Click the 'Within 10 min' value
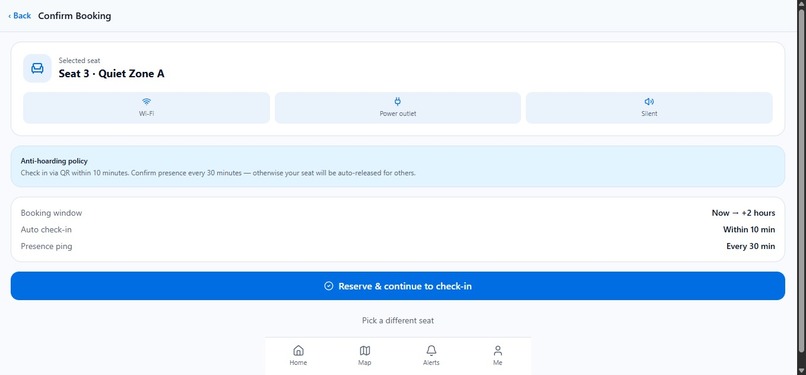 click(749, 230)
